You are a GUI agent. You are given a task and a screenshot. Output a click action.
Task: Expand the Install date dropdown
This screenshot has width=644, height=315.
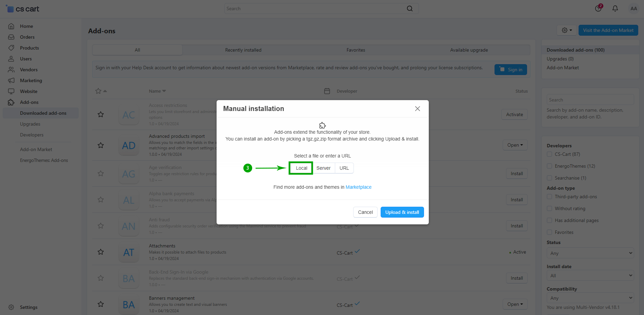pos(590,276)
